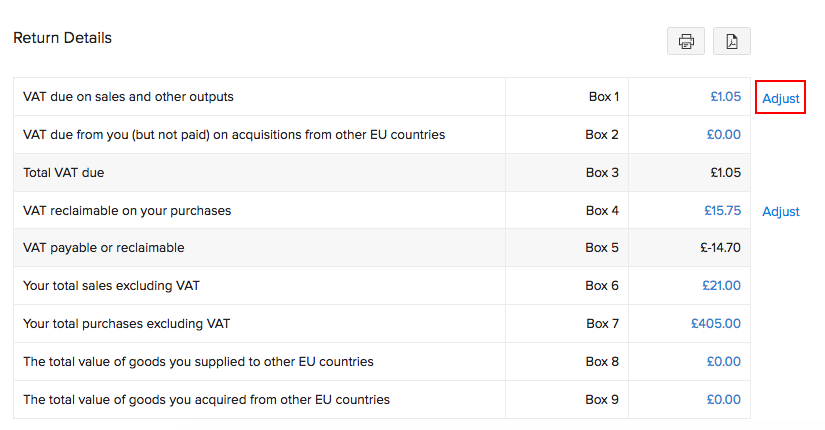Click Adjust link for Box 4
Image resolution: width=825 pixels, height=430 pixels.
point(781,211)
